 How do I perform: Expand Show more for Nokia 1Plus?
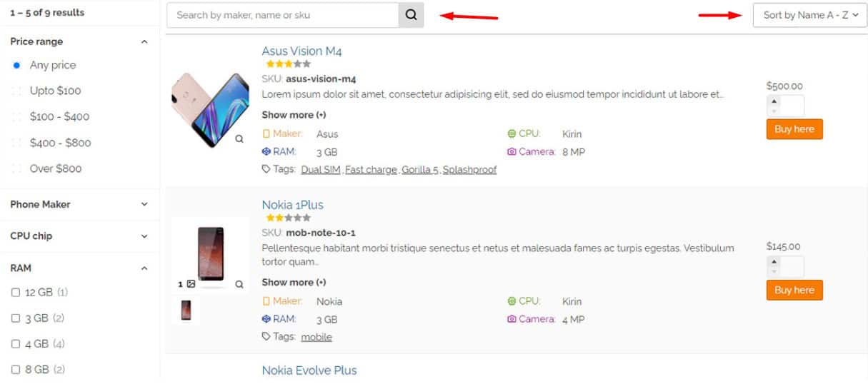click(294, 282)
